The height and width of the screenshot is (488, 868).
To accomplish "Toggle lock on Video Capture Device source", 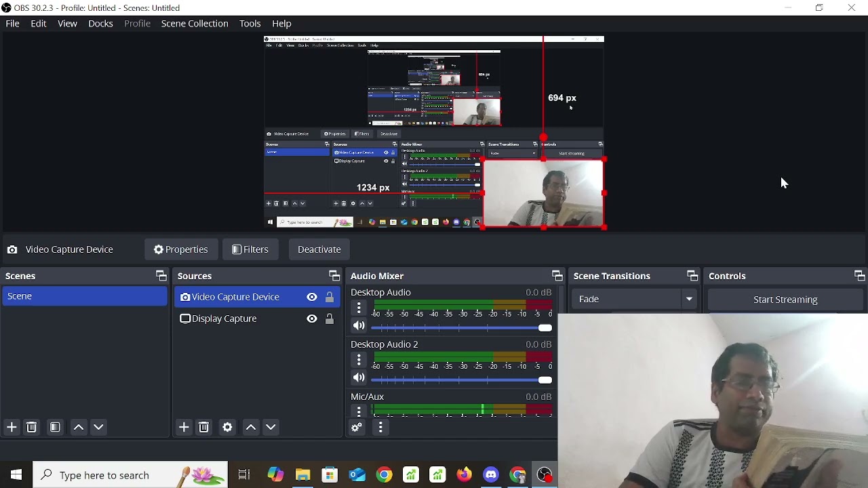I will [330, 297].
